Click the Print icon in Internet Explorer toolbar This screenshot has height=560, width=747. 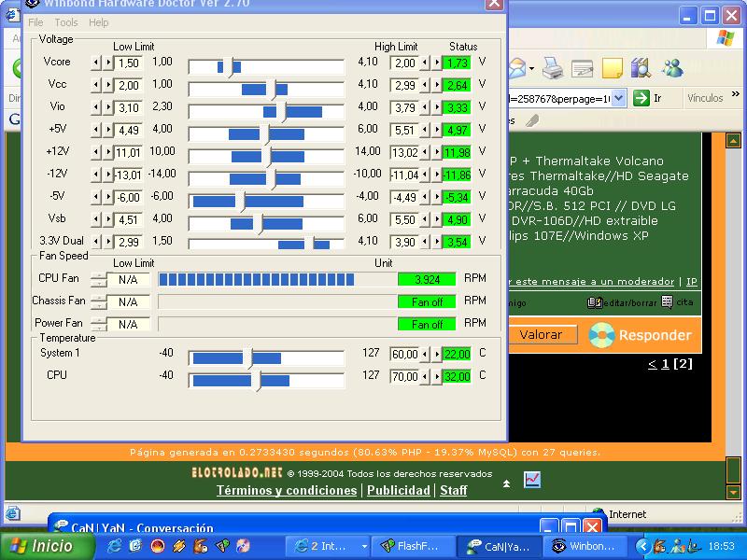point(553,68)
